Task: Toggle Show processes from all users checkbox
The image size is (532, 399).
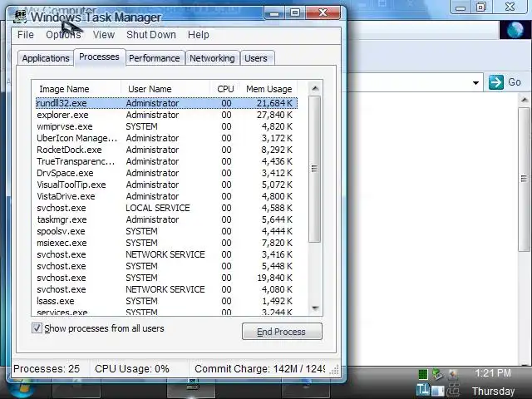Action: 37,328
